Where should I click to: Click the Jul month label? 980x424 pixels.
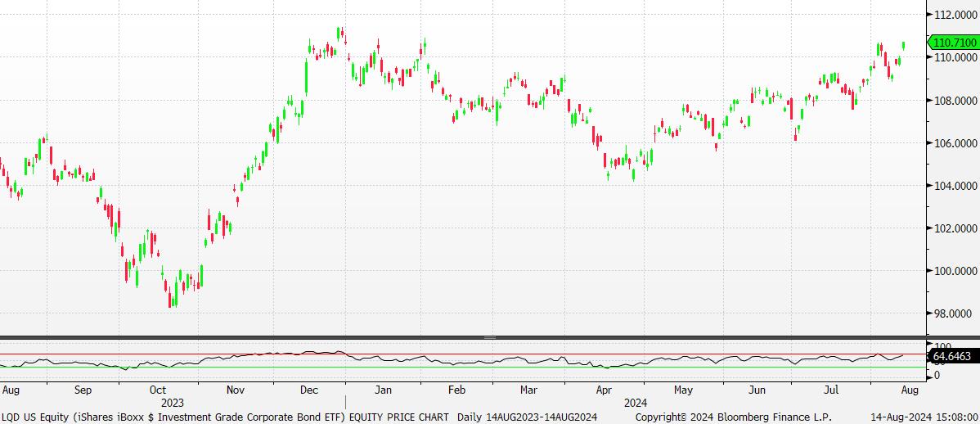point(831,390)
